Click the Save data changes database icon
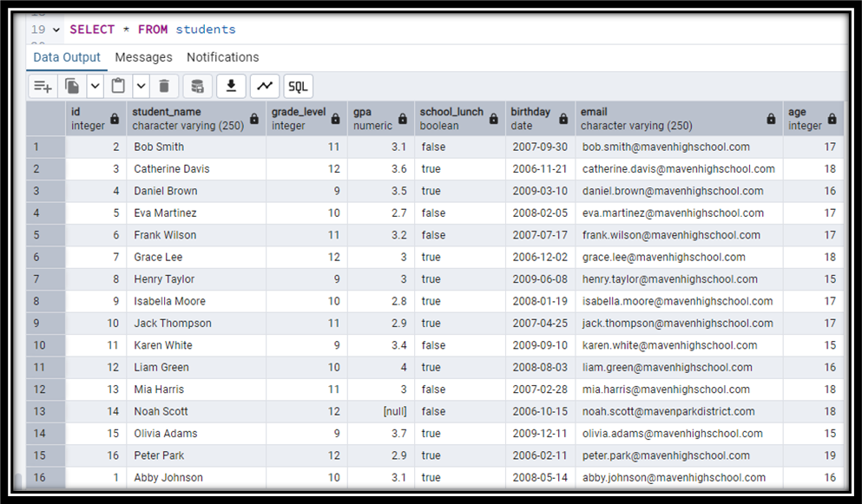 click(197, 86)
